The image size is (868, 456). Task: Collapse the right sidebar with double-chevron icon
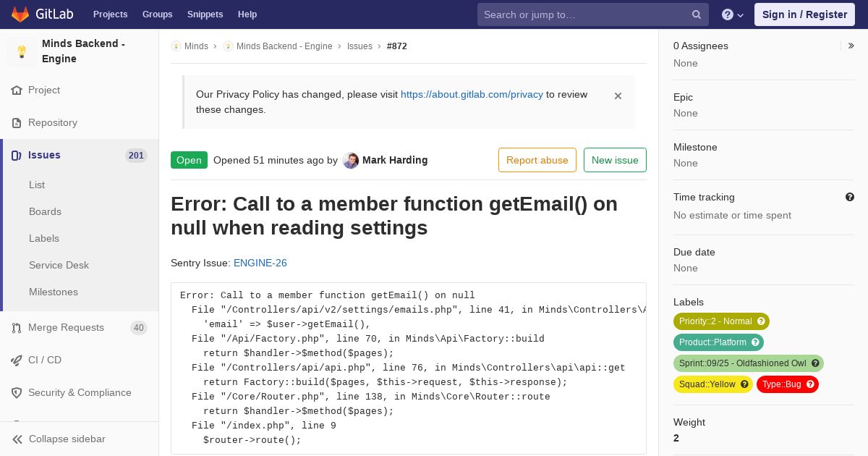pos(851,46)
